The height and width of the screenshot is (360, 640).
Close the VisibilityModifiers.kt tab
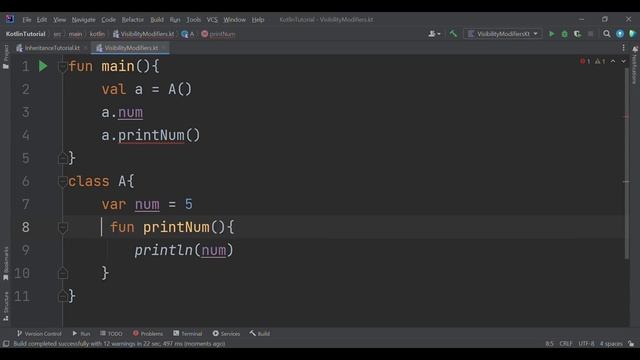164,48
